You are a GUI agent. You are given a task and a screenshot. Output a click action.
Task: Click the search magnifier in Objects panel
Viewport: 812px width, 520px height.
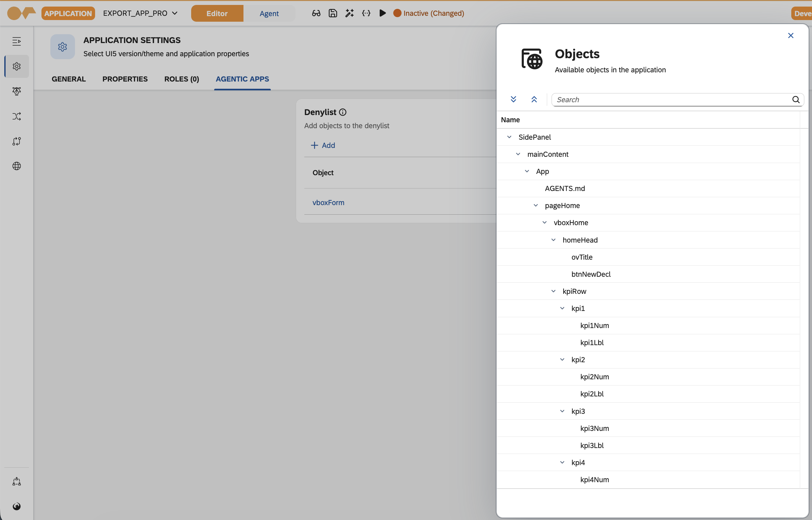796,100
